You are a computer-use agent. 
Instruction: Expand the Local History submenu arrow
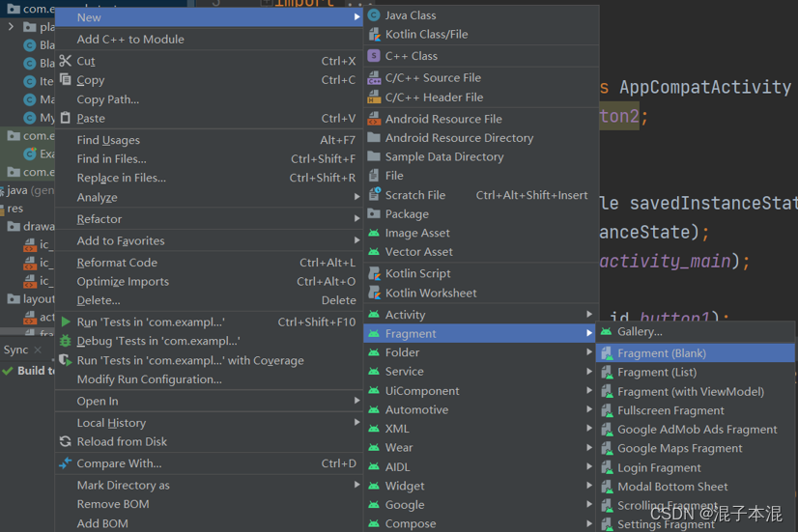(x=356, y=422)
